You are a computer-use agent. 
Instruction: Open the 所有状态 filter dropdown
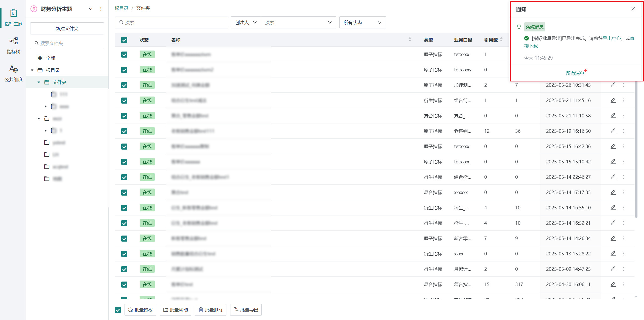pyautogui.click(x=362, y=23)
